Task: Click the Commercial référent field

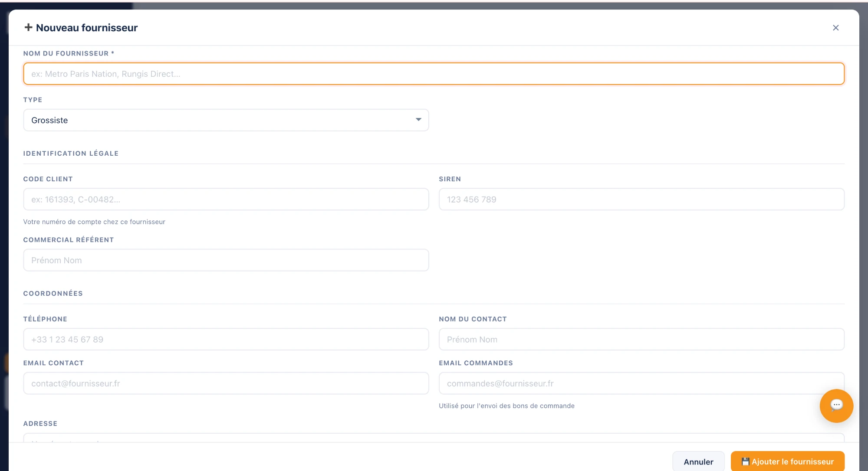Action: [226, 260]
